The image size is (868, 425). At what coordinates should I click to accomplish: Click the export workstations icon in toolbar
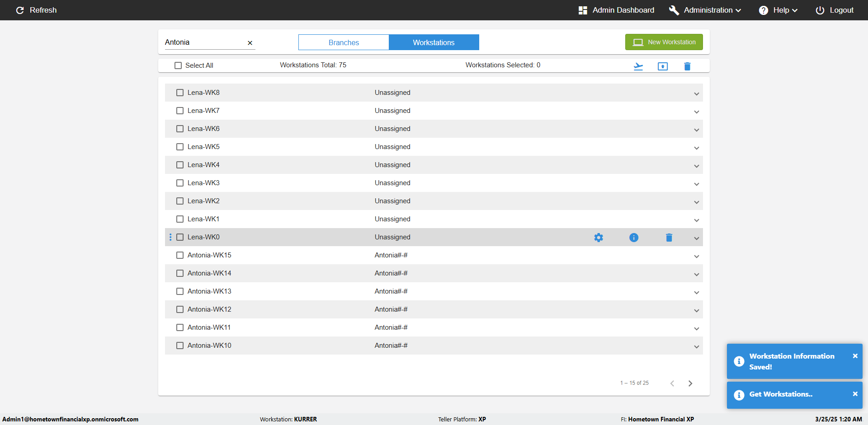pyautogui.click(x=663, y=66)
